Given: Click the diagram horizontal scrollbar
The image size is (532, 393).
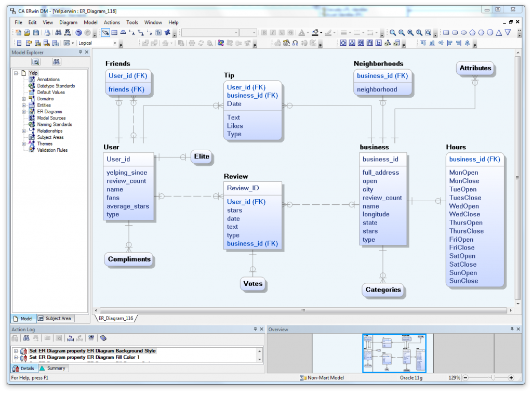Looking at the screenshot, I should (303, 310).
